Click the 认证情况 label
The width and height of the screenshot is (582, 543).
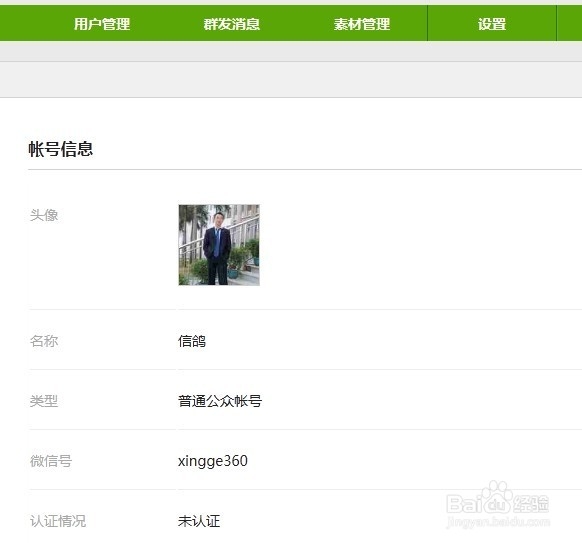58,521
